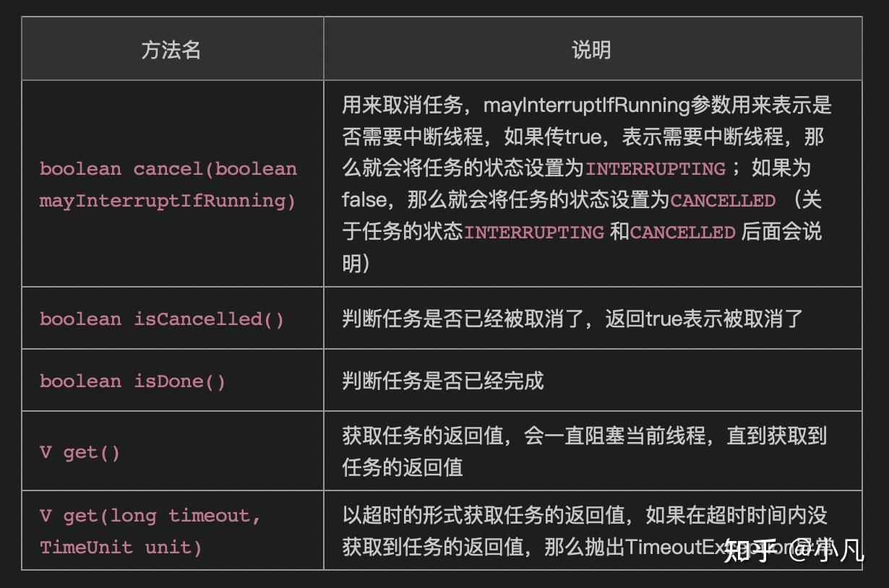Click CANCELLED right after 状态设置为
Image resolution: width=889 pixels, height=588 pixels.
tap(723, 200)
